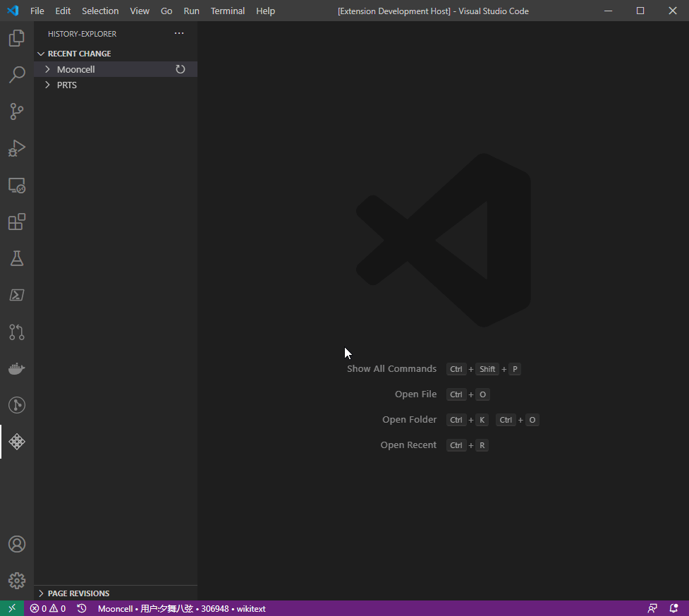Open the Go menu
689x616 pixels.
(x=166, y=11)
